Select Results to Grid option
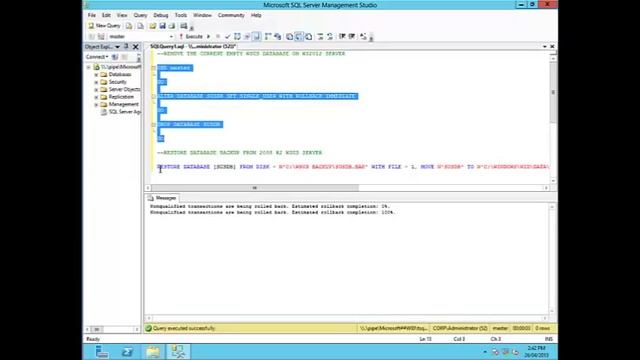The image size is (640, 360). coord(299,36)
